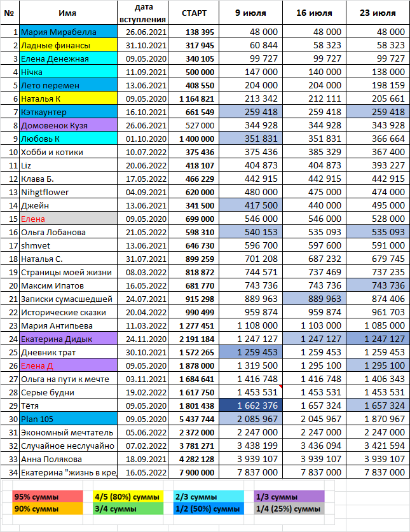Select the START value '5 437 744'
This screenshot has height=532, width=410.
(193, 419)
